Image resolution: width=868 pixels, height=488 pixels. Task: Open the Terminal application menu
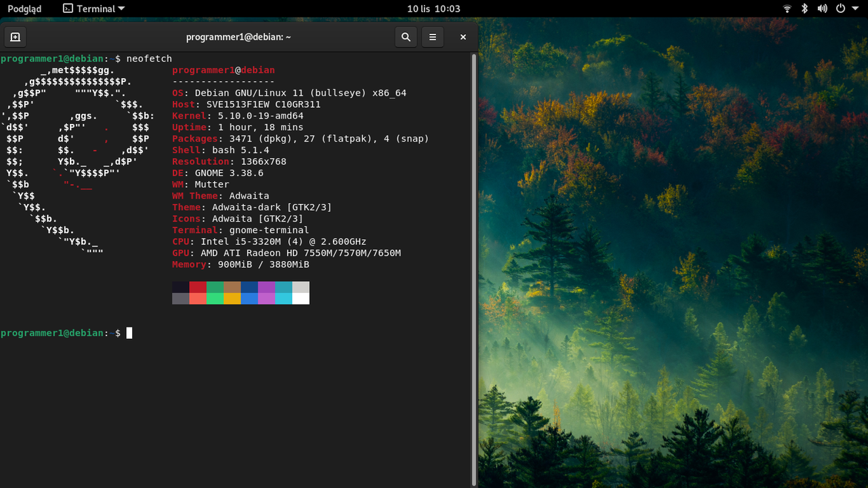point(94,9)
